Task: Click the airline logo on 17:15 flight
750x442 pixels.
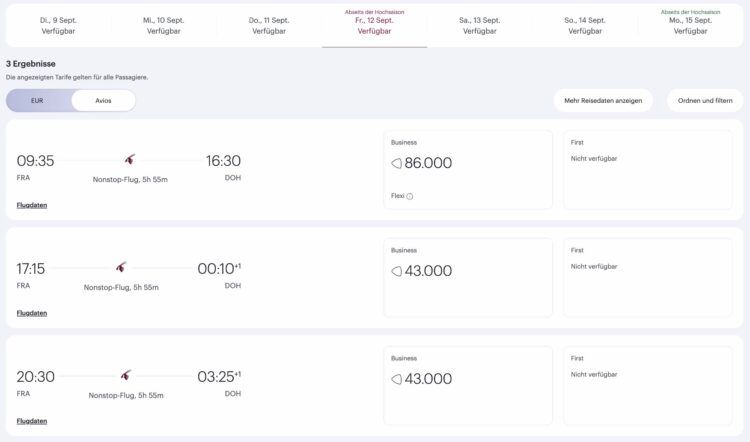Action: click(121, 267)
